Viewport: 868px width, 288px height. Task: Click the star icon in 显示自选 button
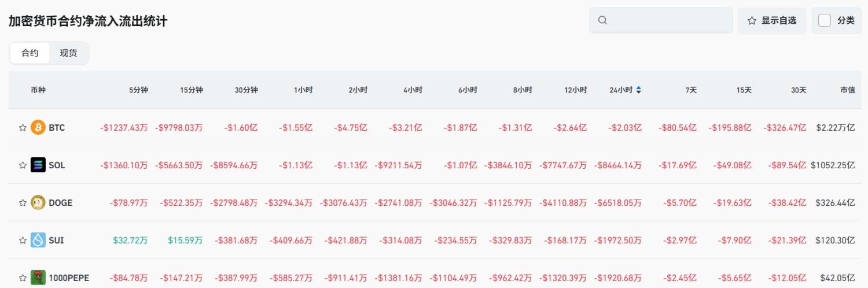click(752, 20)
